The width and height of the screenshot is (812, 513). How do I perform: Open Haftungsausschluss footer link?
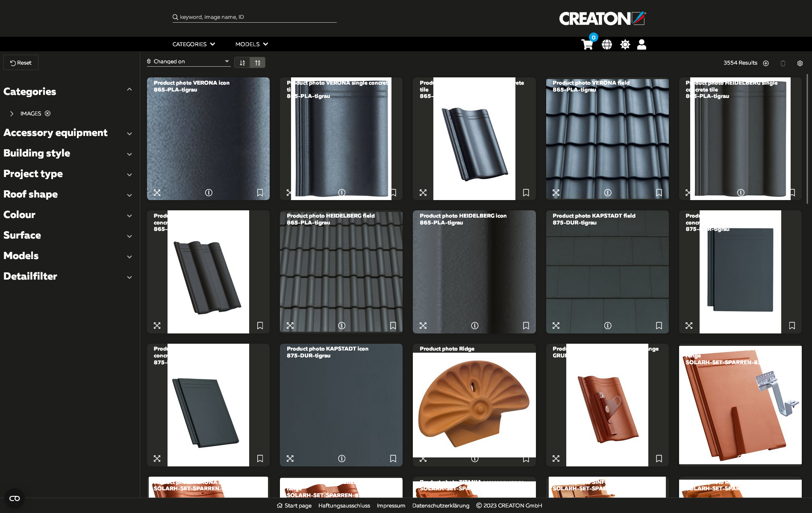(x=344, y=506)
